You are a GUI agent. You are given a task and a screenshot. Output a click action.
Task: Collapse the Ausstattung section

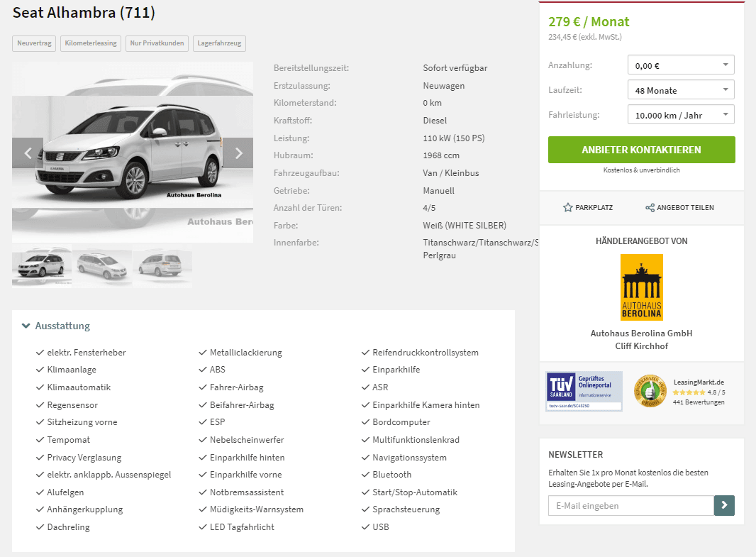[56, 326]
